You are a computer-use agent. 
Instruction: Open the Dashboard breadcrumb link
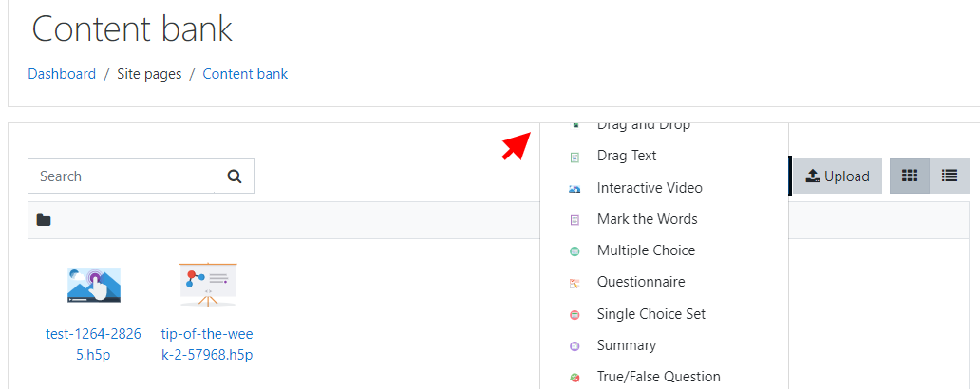click(x=62, y=74)
